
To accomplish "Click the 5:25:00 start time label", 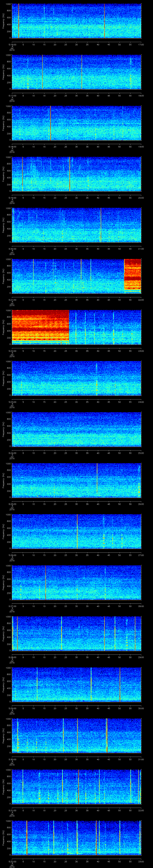I will 12,504.
